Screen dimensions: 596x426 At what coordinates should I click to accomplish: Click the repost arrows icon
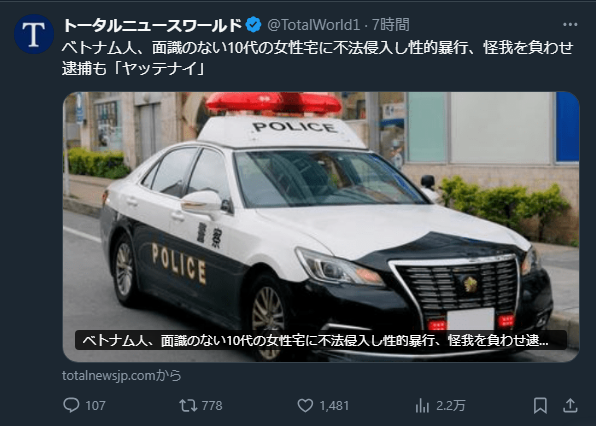pos(188,405)
